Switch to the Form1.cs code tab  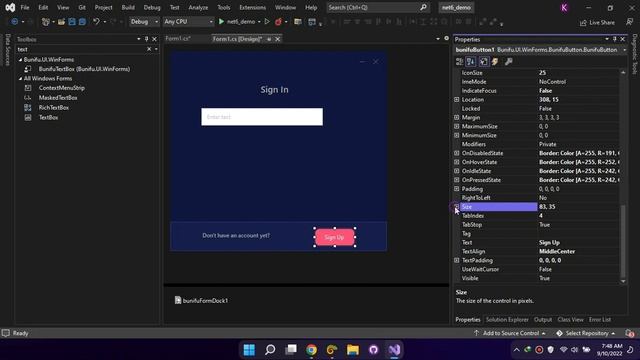pos(178,39)
